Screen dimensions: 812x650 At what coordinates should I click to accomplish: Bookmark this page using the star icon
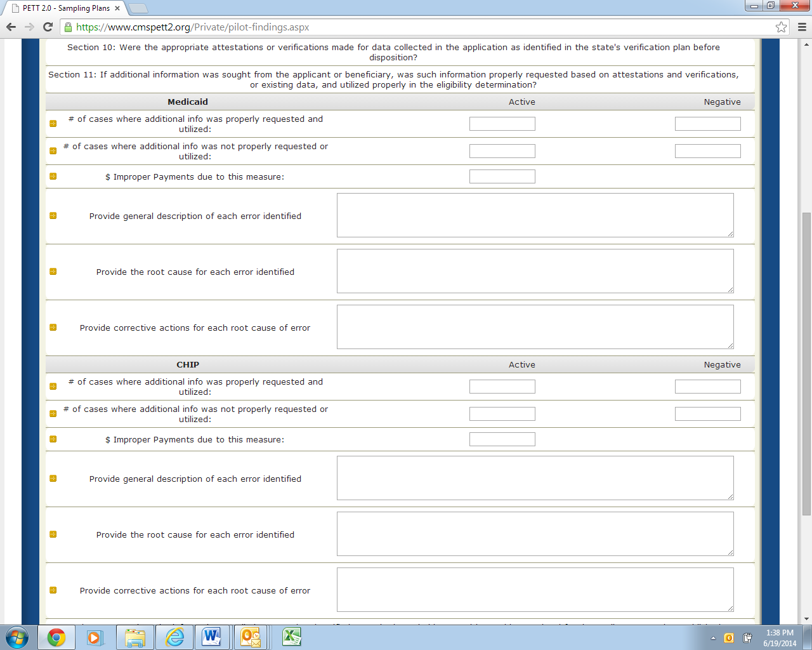(781, 27)
